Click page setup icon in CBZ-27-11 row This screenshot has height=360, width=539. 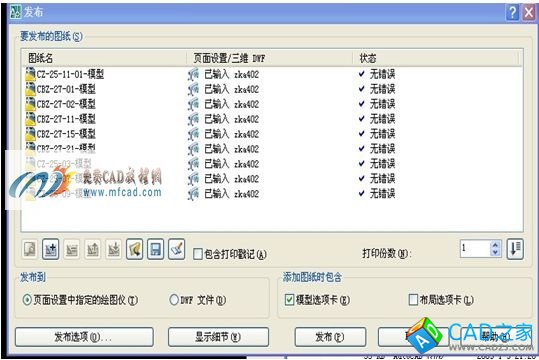pyautogui.click(x=194, y=119)
